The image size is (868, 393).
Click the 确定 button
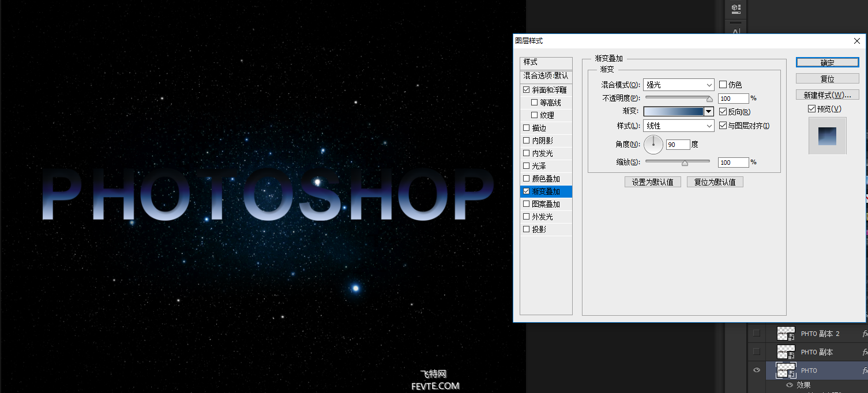pos(827,62)
